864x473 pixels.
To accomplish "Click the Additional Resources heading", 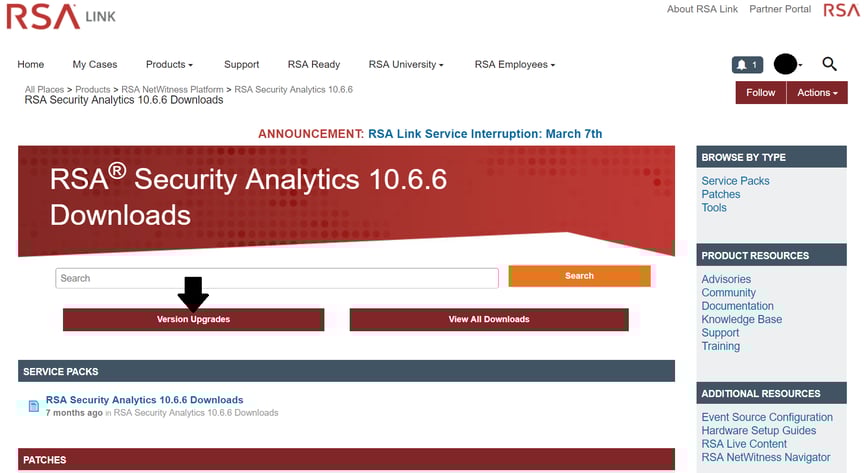I will tap(771, 393).
